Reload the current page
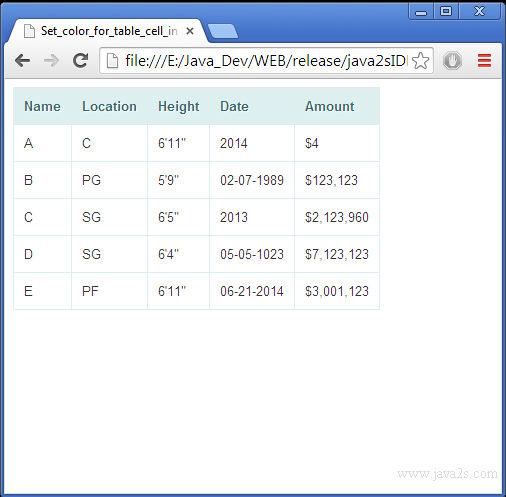This screenshot has height=497, width=506. coord(80,60)
